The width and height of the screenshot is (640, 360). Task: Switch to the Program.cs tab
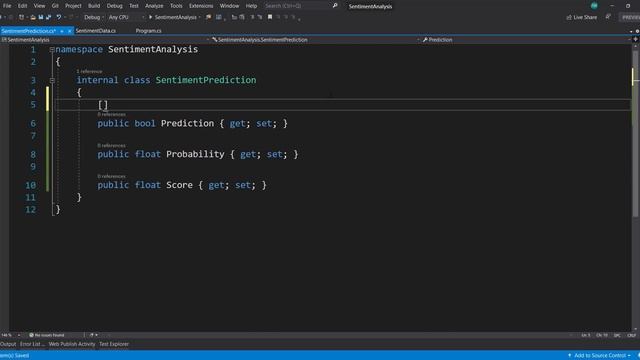(x=148, y=31)
